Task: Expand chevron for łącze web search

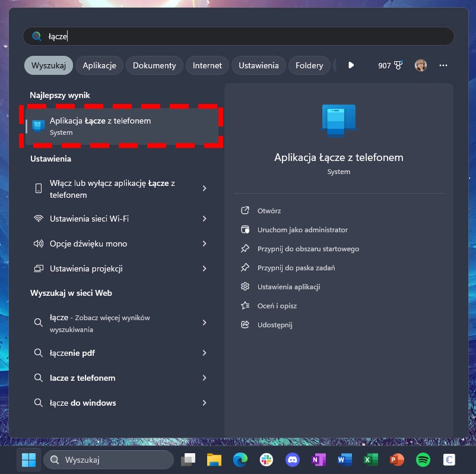Action: (204, 323)
